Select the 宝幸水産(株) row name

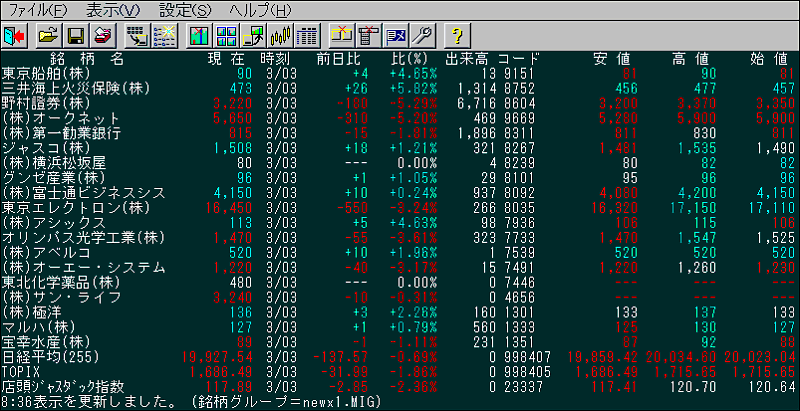[x=46, y=342]
